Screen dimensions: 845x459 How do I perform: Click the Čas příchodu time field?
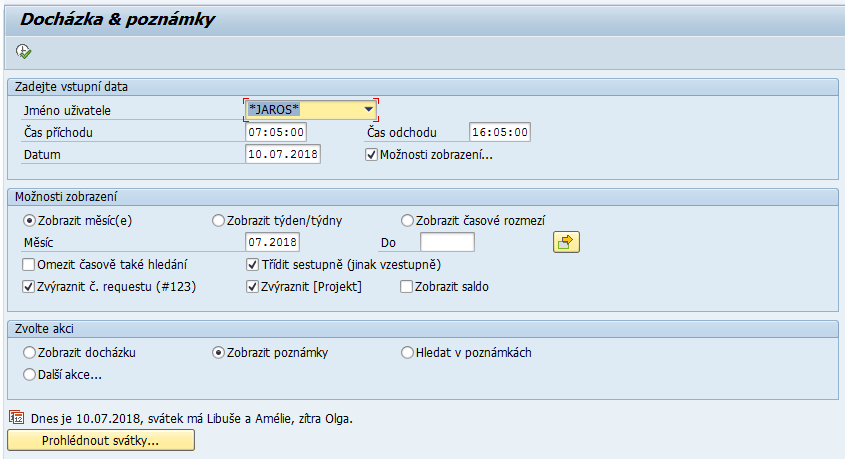pyautogui.click(x=276, y=132)
